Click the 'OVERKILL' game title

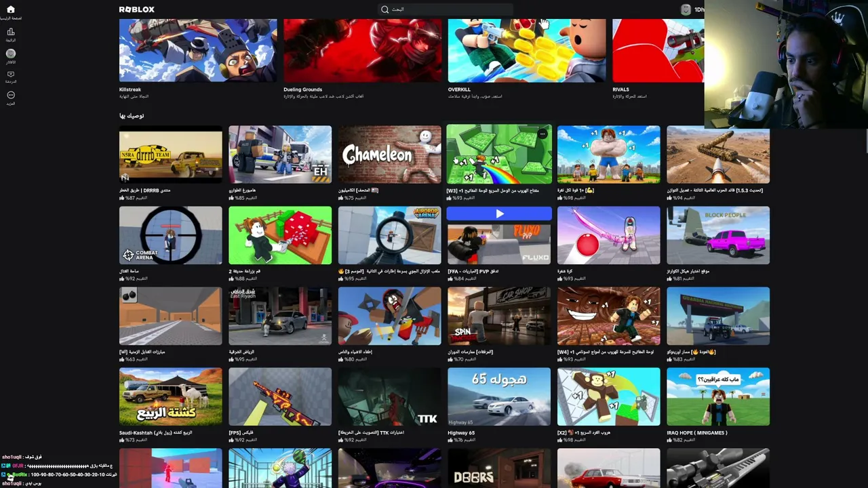pyautogui.click(x=459, y=89)
